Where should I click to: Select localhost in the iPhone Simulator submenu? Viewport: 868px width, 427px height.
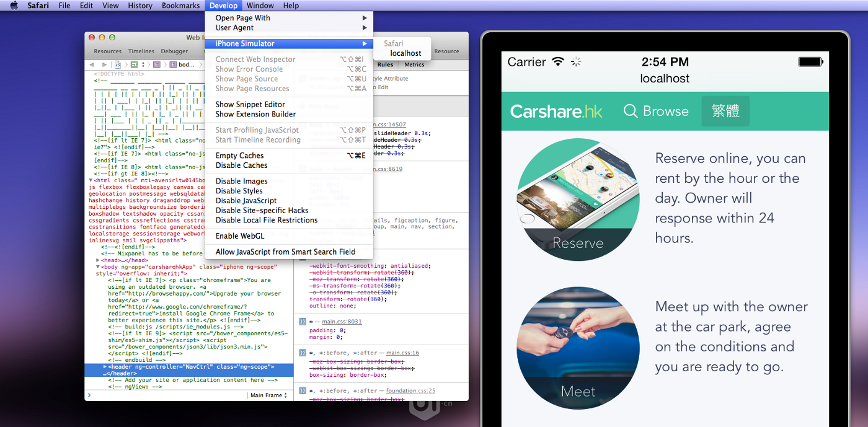point(405,53)
